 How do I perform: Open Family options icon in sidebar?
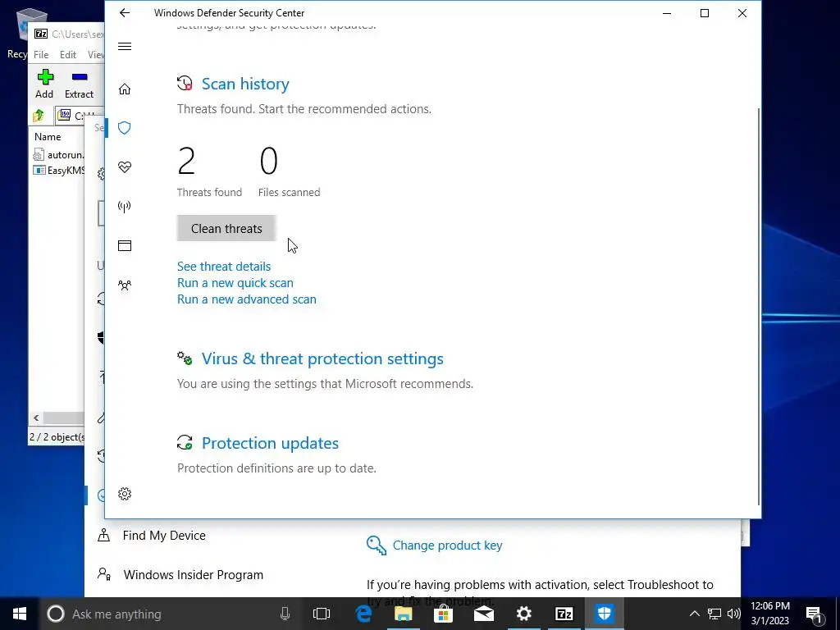[x=125, y=285]
